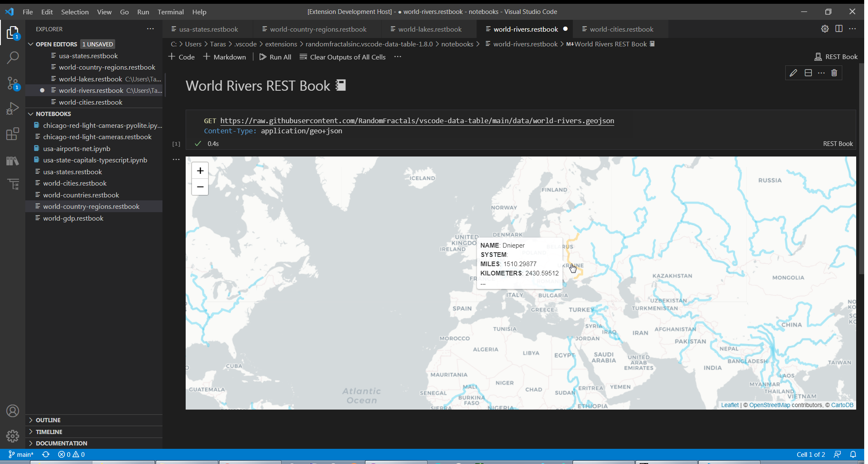Open the Terminal menu
The image size is (868, 464).
(170, 12)
